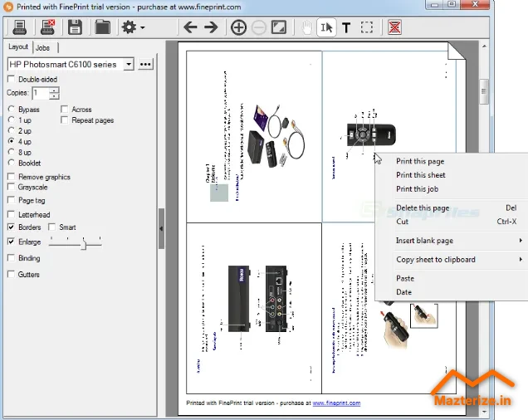Open the folder icon in the toolbar
Viewport: 528px width, 420px height.
pyautogui.click(x=102, y=27)
